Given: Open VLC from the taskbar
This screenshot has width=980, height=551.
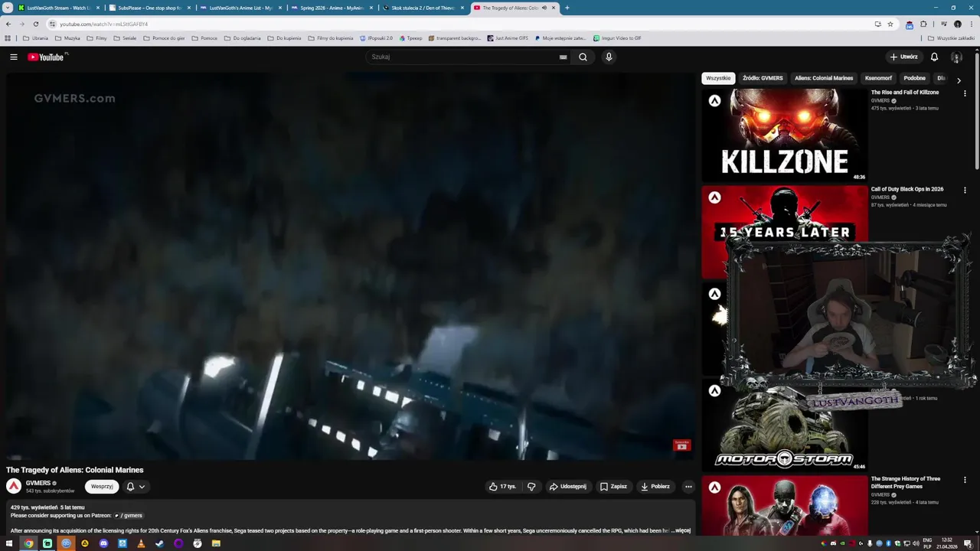Looking at the screenshot, I should pos(141,543).
